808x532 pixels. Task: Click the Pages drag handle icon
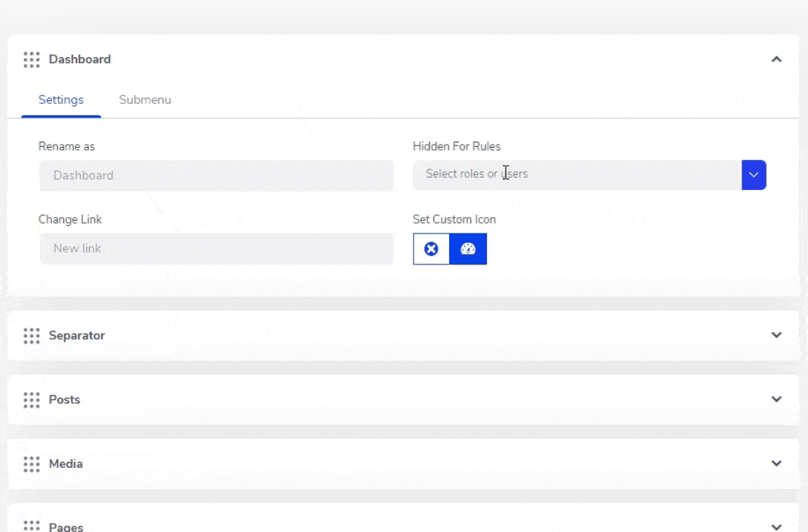32,526
